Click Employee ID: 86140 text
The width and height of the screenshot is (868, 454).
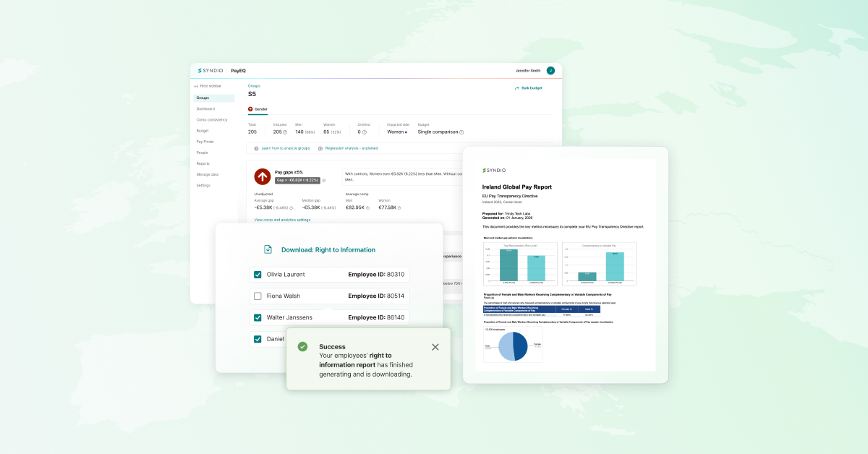coord(375,317)
